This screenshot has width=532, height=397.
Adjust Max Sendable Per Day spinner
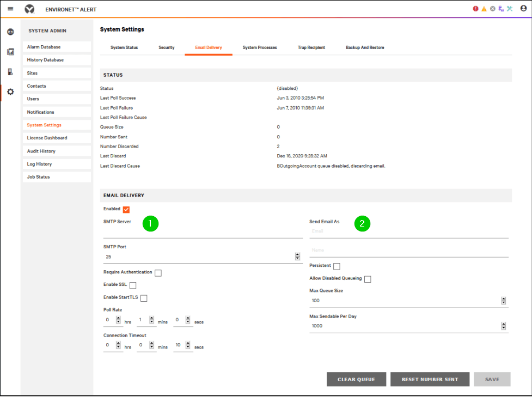[x=504, y=326]
